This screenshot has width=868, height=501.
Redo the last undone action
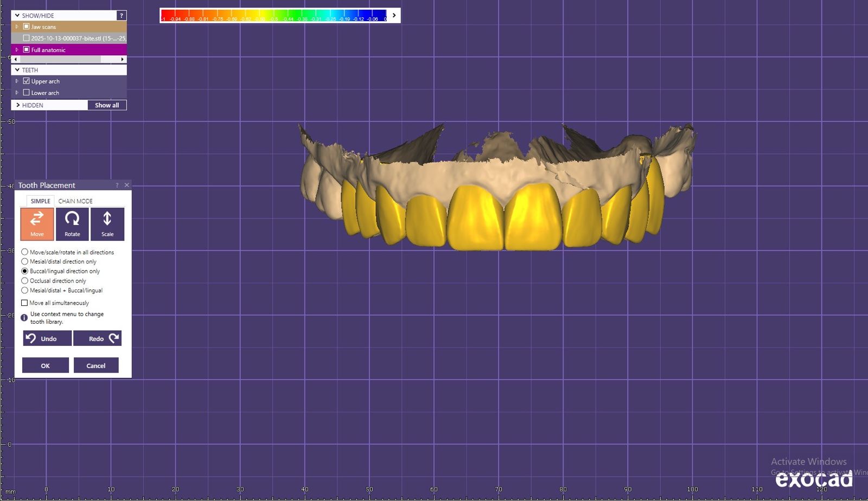tap(97, 338)
